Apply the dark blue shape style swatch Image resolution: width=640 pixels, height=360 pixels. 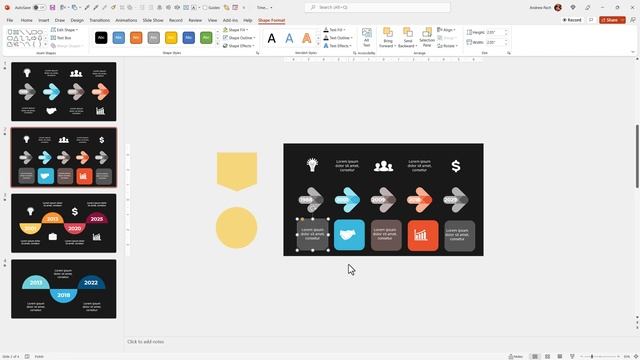[189, 38]
